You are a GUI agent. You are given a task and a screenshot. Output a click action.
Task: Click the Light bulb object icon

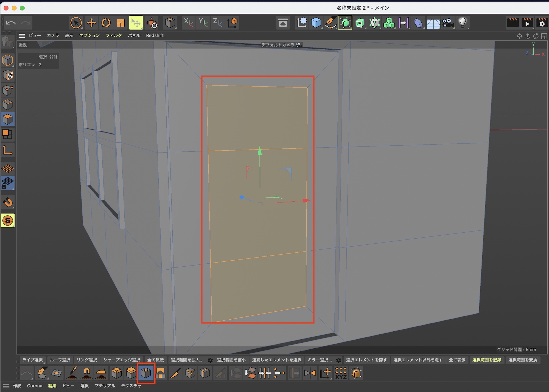click(463, 23)
